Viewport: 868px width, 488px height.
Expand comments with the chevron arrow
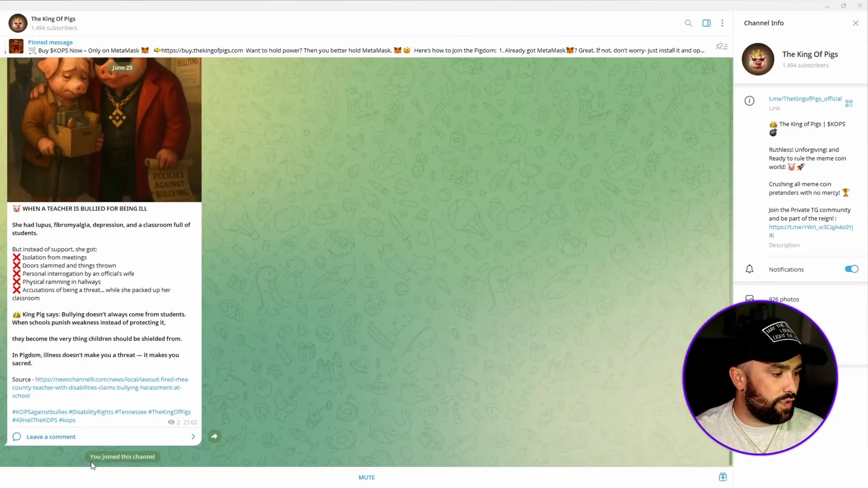coord(193,436)
